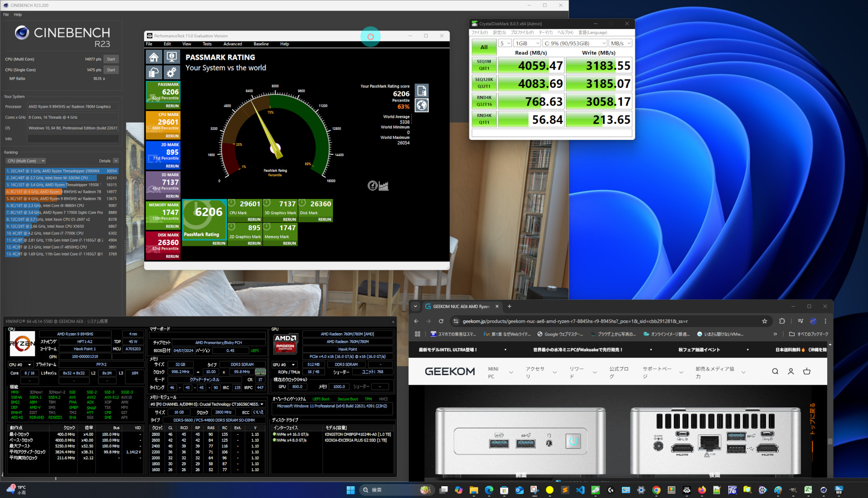Rerun CPU Mark in left sidebar
Screen dimensions: 868x498
click(x=172, y=136)
